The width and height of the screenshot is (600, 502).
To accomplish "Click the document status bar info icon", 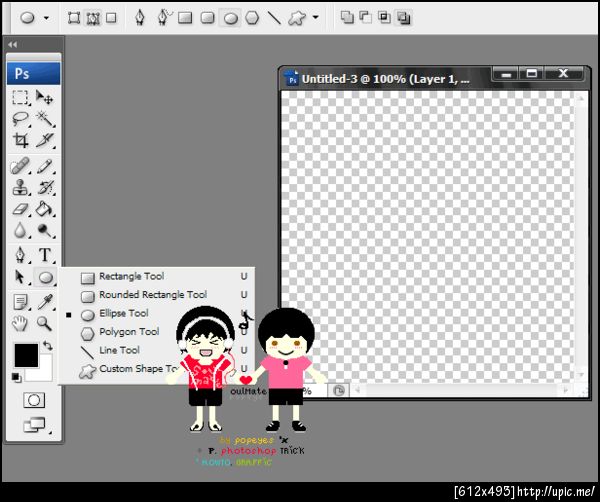I will coord(339,391).
